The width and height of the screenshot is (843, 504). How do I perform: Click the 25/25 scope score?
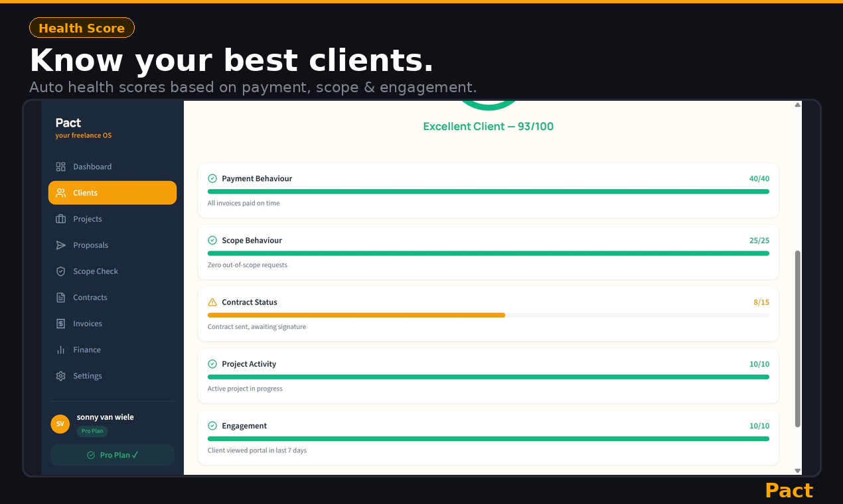[759, 240]
